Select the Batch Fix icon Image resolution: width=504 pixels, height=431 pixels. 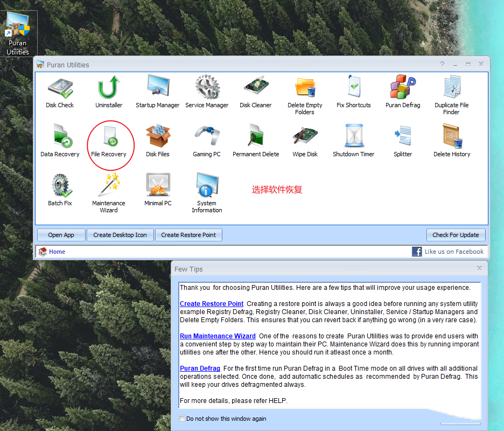pyautogui.click(x=60, y=190)
